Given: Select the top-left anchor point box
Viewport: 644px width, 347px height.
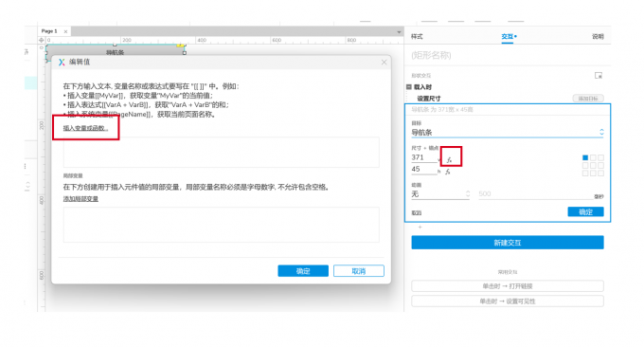Looking at the screenshot, I should tap(585, 157).
